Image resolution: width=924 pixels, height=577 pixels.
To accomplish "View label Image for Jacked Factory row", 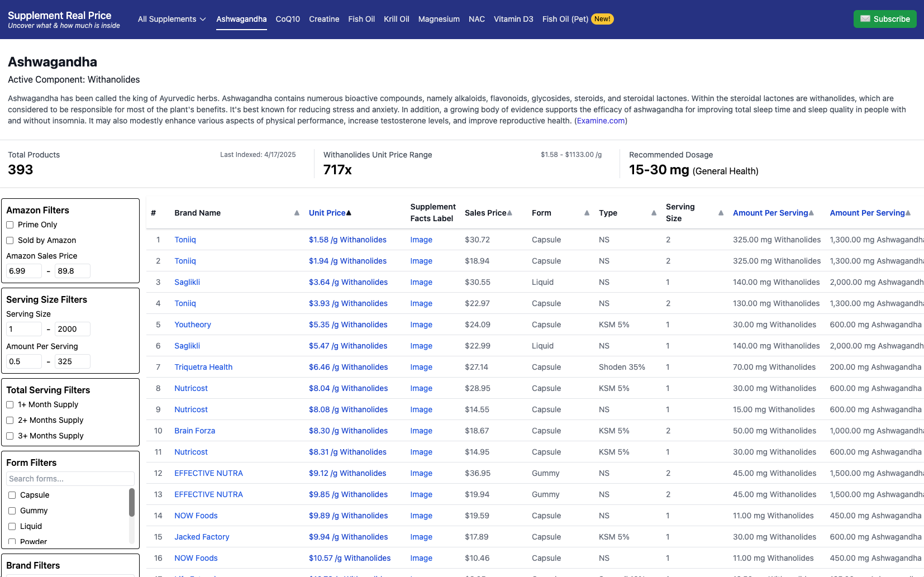I will 421,537.
